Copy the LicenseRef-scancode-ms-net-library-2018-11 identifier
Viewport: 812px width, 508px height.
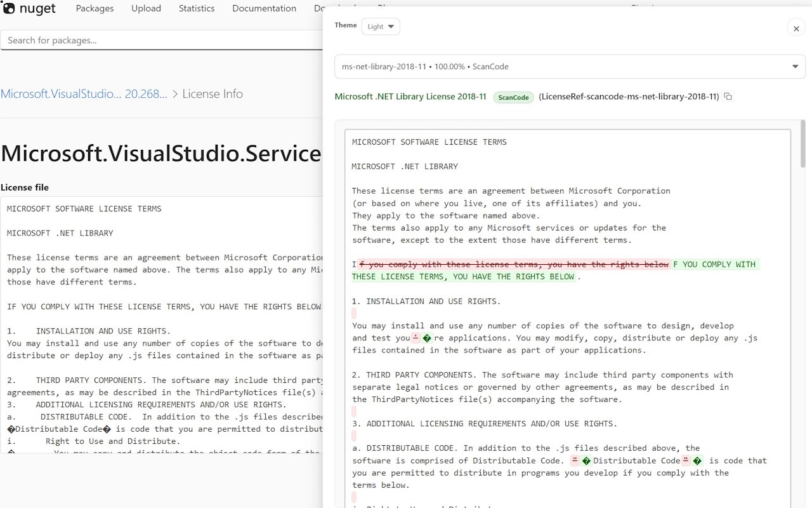[x=728, y=97]
